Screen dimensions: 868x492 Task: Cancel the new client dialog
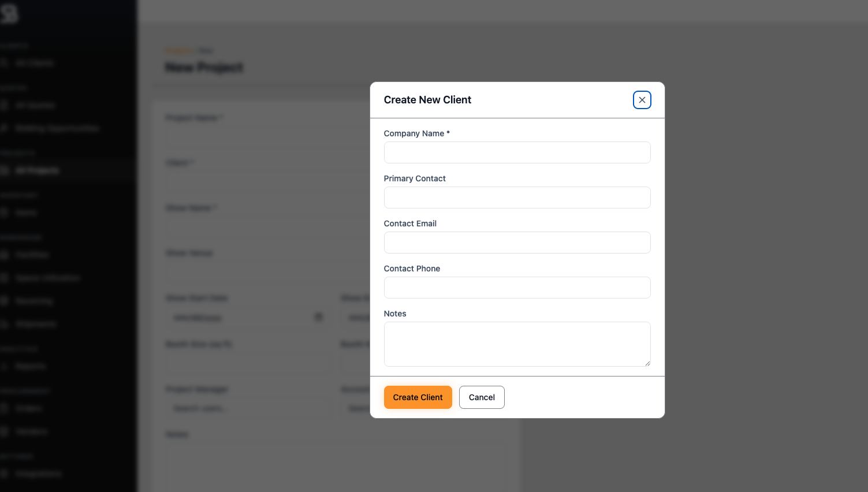pos(482,397)
